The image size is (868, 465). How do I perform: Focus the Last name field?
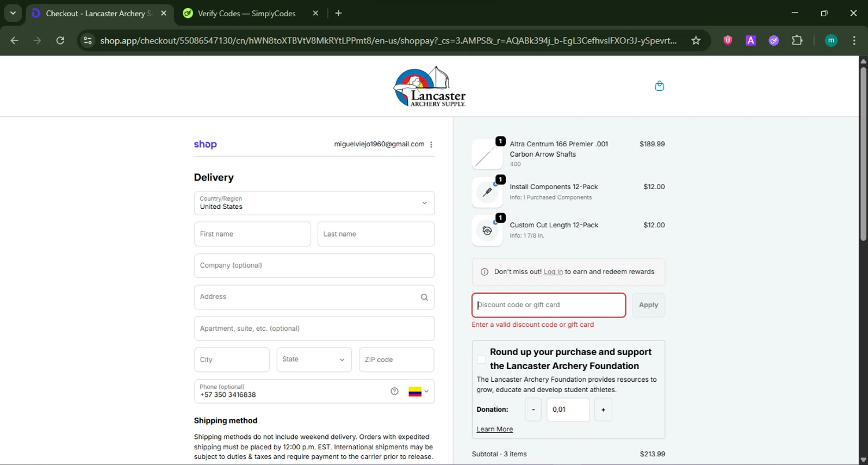pyautogui.click(x=376, y=234)
